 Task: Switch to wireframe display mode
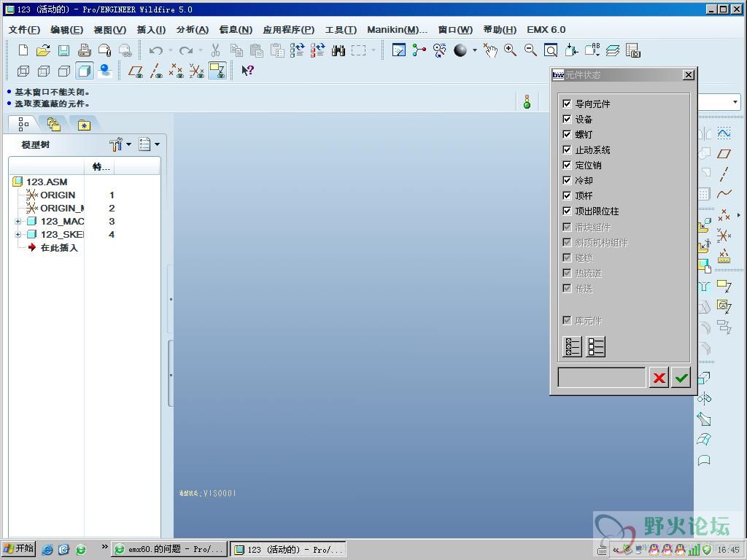tap(23, 71)
